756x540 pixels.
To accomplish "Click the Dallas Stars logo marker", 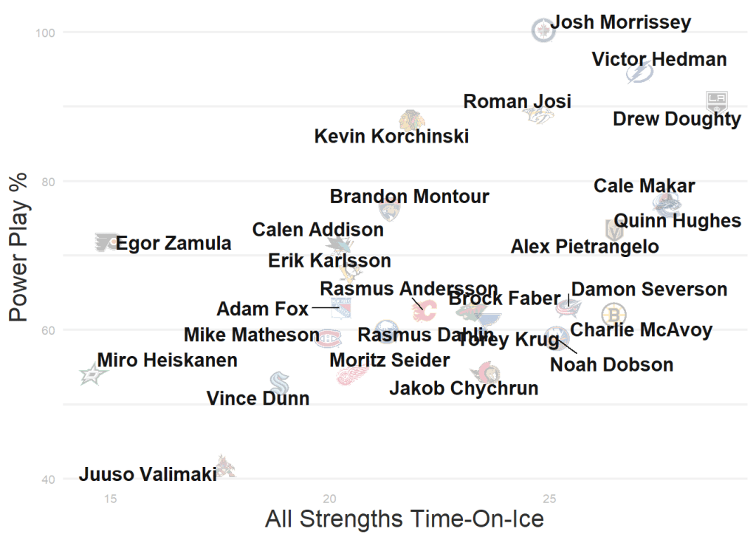I will point(94,373).
